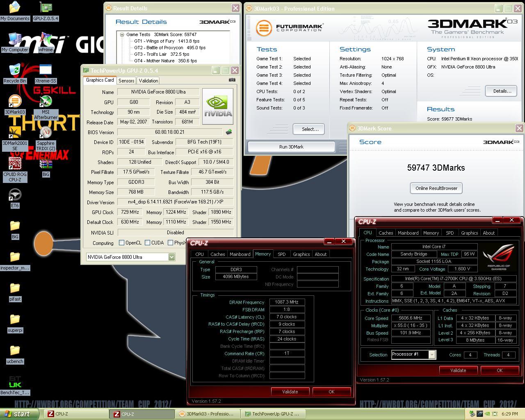Click the Core Speed value field

411,318
